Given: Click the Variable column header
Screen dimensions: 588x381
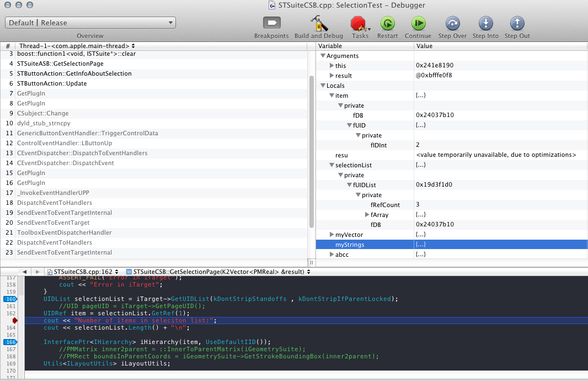Looking at the screenshot, I should [365, 46].
